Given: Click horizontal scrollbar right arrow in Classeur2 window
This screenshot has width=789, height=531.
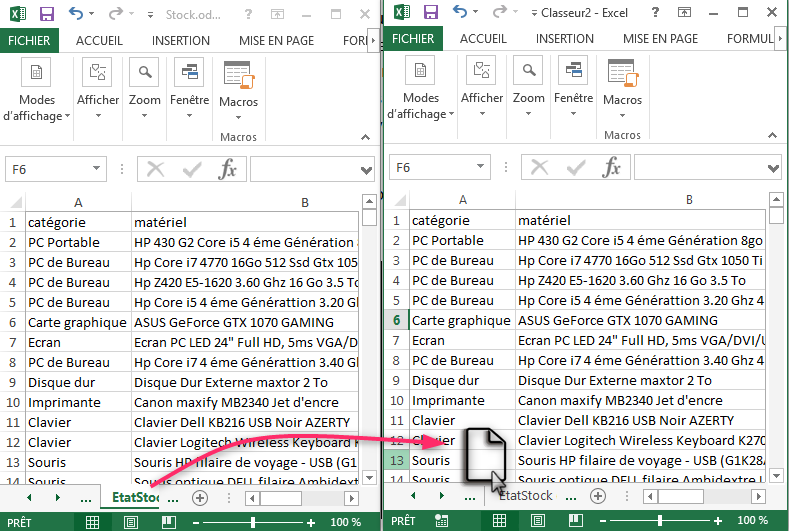Looking at the screenshot, I should [758, 497].
